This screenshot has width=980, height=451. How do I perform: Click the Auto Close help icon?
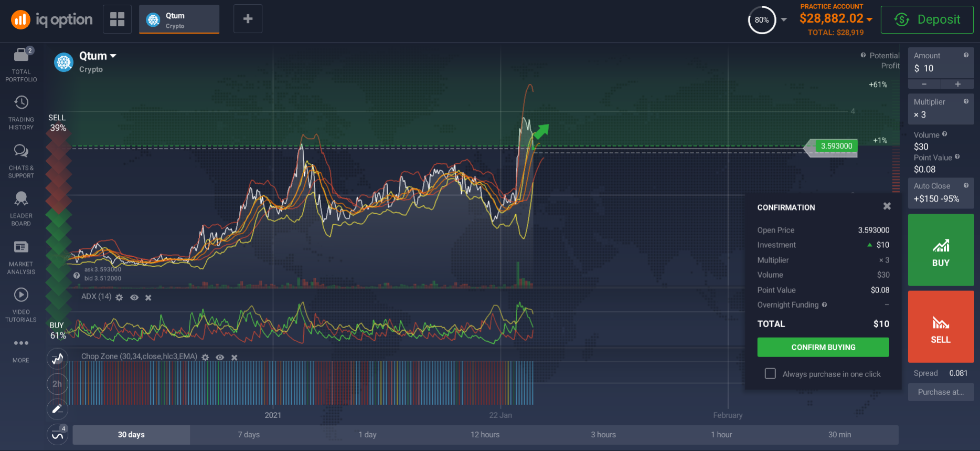coord(966,185)
